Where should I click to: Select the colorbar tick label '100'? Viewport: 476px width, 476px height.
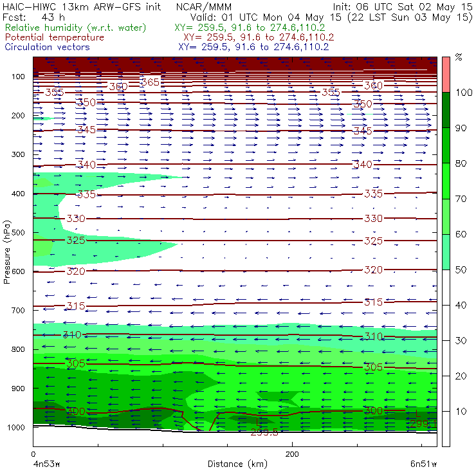(464, 92)
